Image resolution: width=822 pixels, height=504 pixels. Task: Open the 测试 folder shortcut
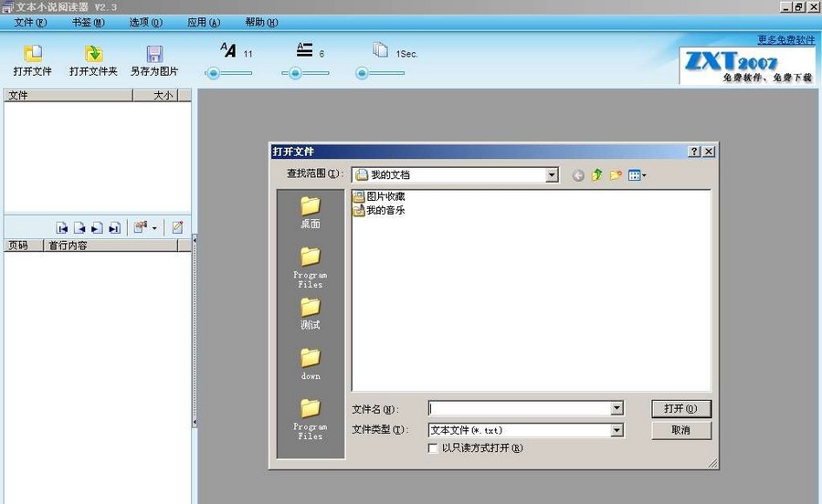[311, 314]
